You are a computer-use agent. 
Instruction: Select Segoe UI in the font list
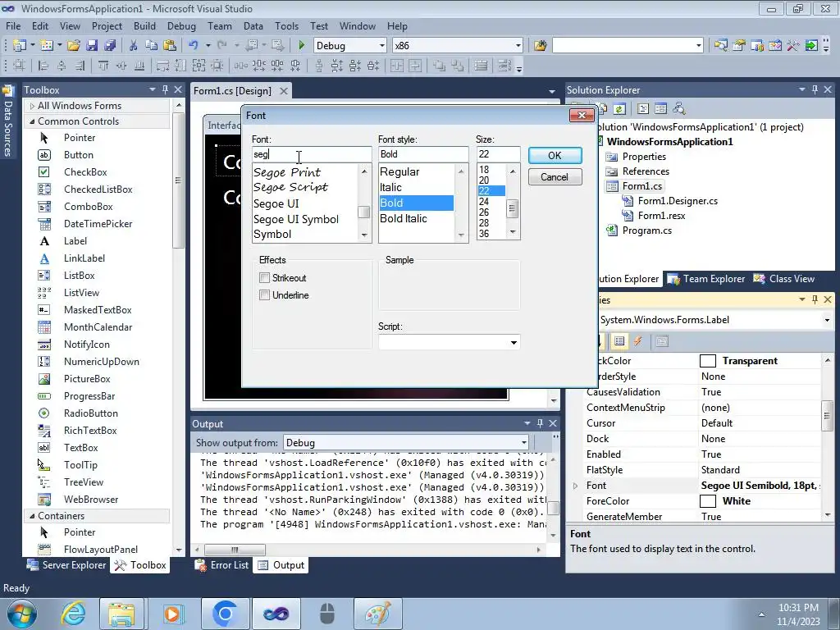coord(276,203)
